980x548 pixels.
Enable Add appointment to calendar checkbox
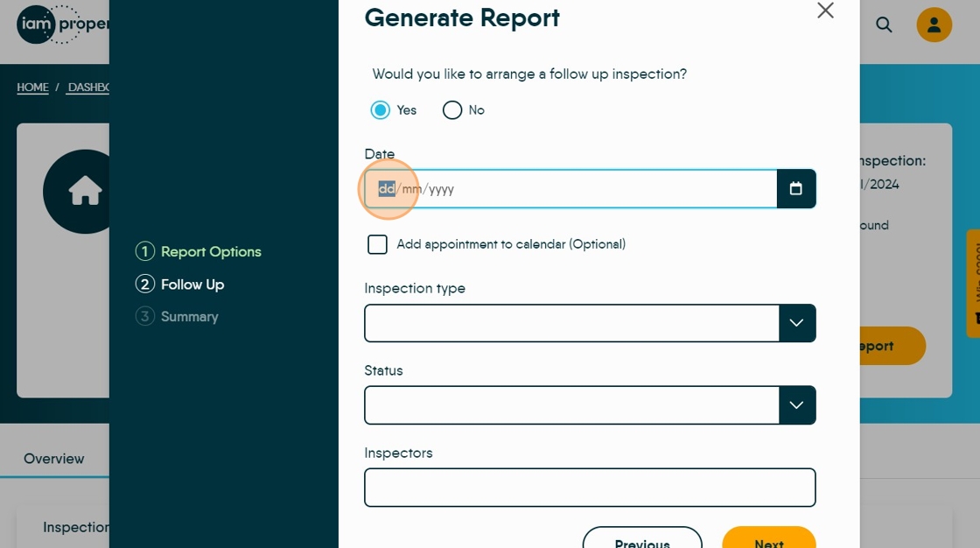(x=377, y=244)
